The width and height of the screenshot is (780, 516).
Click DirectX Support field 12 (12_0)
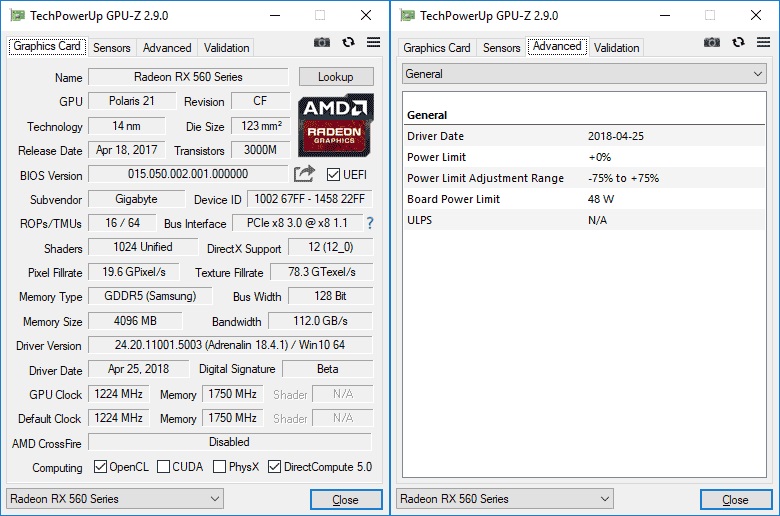tap(330, 247)
